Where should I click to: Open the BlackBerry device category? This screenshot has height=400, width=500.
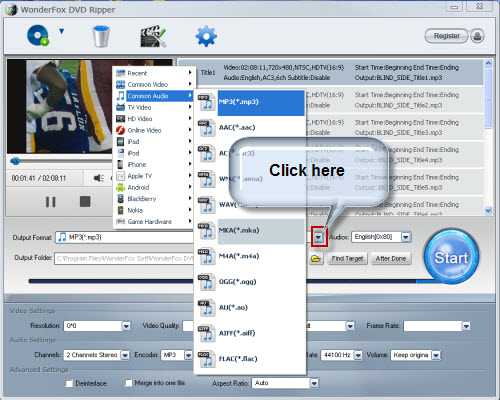tap(154, 199)
